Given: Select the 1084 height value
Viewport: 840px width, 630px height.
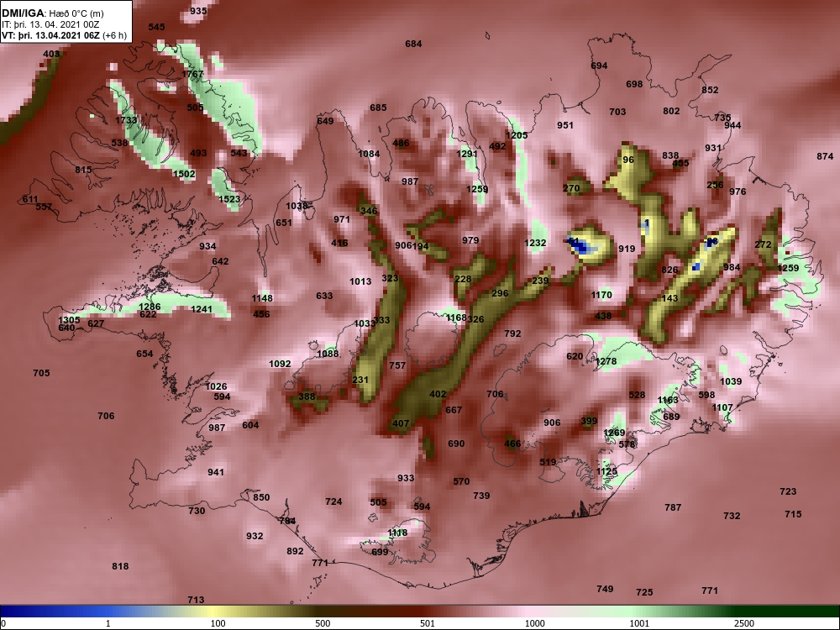Looking at the screenshot, I should (x=369, y=154).
